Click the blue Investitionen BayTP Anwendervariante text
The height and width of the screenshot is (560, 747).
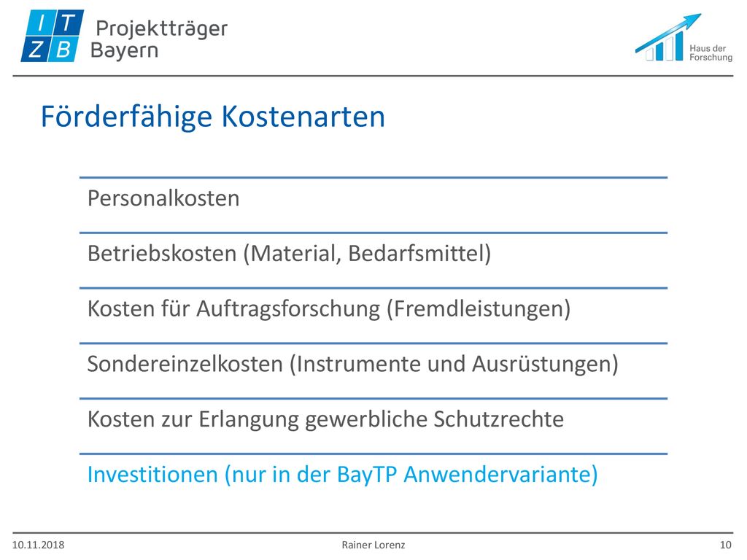coord(343,475)
